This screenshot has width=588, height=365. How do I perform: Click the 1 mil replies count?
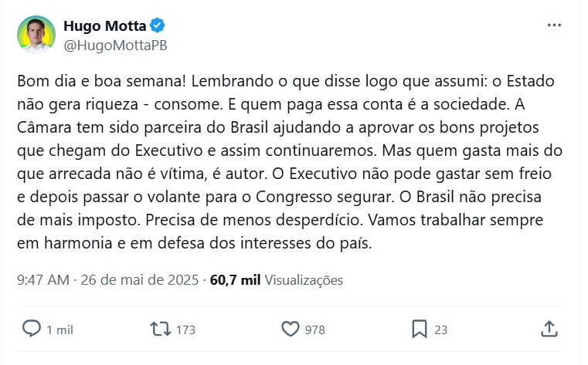pyautogui.click(x=59, y=330)
